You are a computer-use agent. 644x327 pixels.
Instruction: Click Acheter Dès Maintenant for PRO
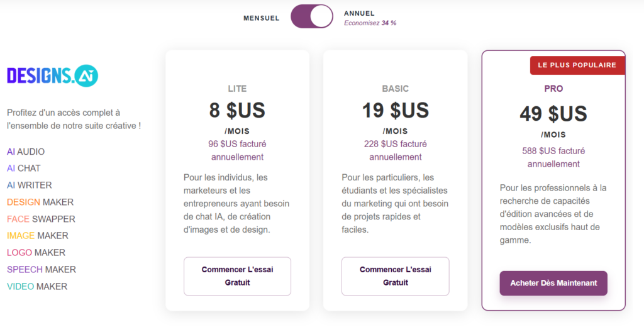pos(553,283)
